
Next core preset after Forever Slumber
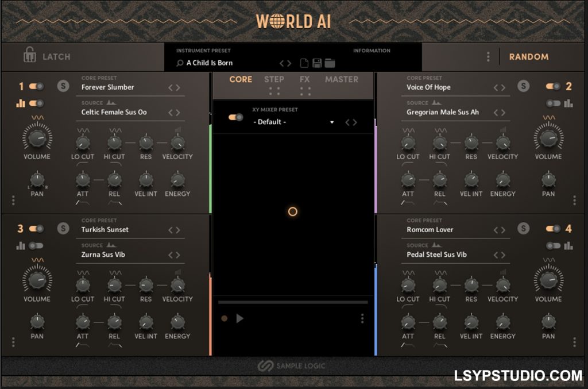178,87
